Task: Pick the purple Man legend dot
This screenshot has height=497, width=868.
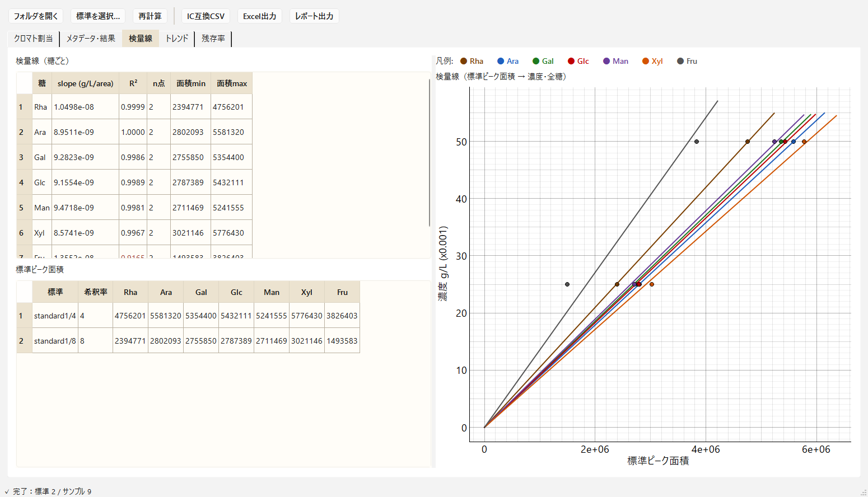Action: (606, 61)
